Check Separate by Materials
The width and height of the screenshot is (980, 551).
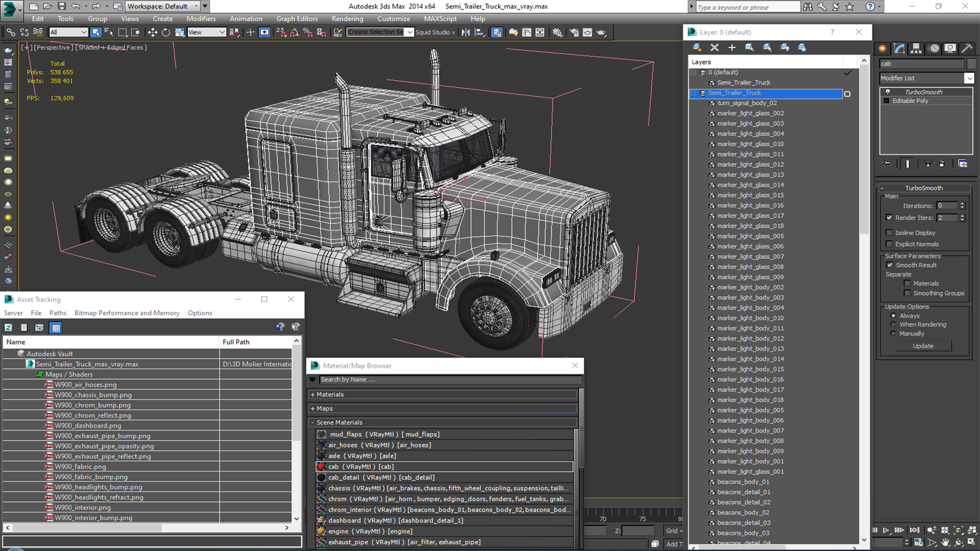click(907, 283)
